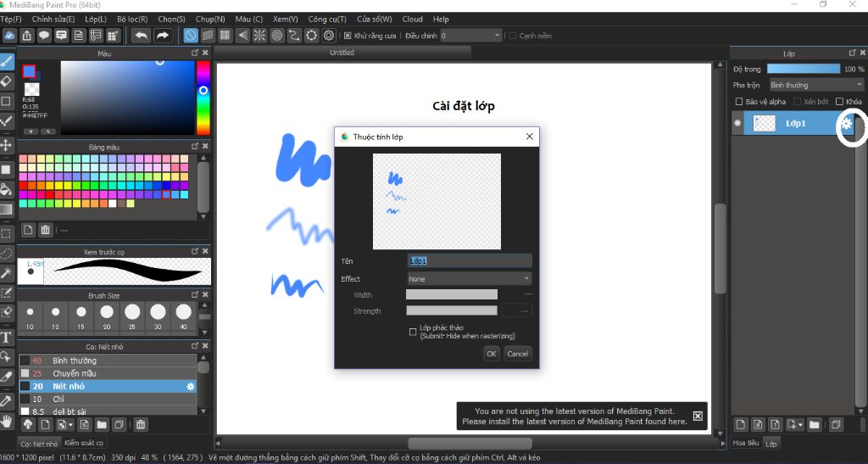Enable parallel snap guide
868x464 pixels.
coord(208,36)
